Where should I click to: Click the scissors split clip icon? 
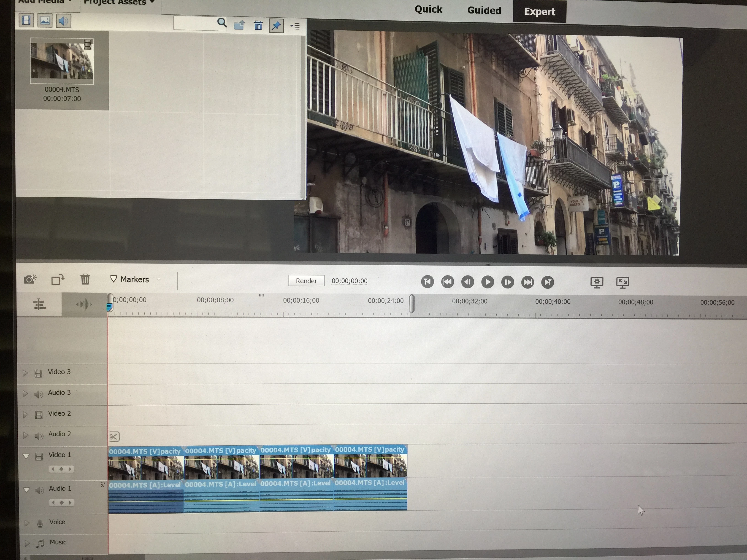coord(114,437)
